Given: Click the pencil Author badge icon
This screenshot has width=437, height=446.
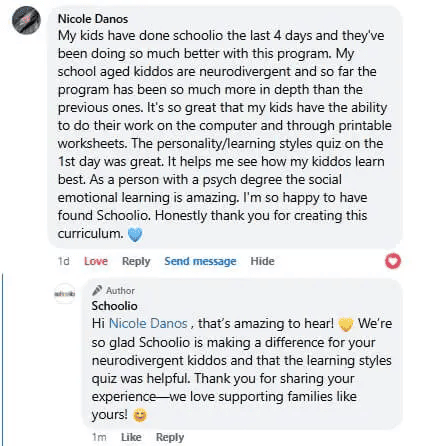Looking at the screenshot, I should (x=97, y=290).
